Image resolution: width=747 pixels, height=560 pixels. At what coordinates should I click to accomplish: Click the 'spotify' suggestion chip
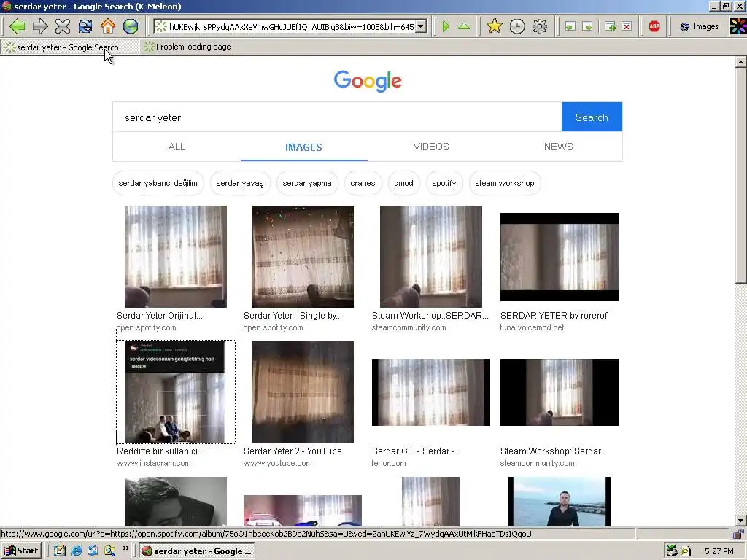(x=444, y=183)
